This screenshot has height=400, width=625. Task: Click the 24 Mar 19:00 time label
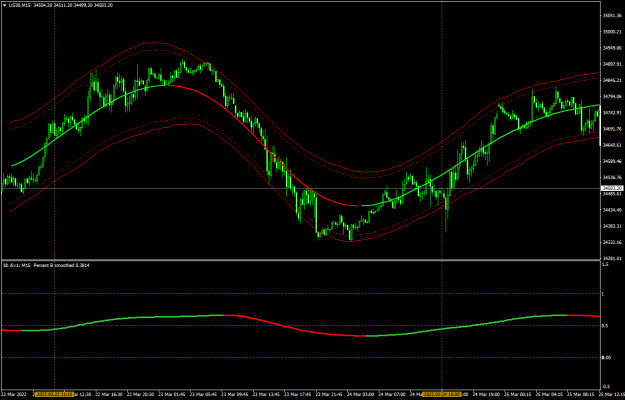coord(487,394)
